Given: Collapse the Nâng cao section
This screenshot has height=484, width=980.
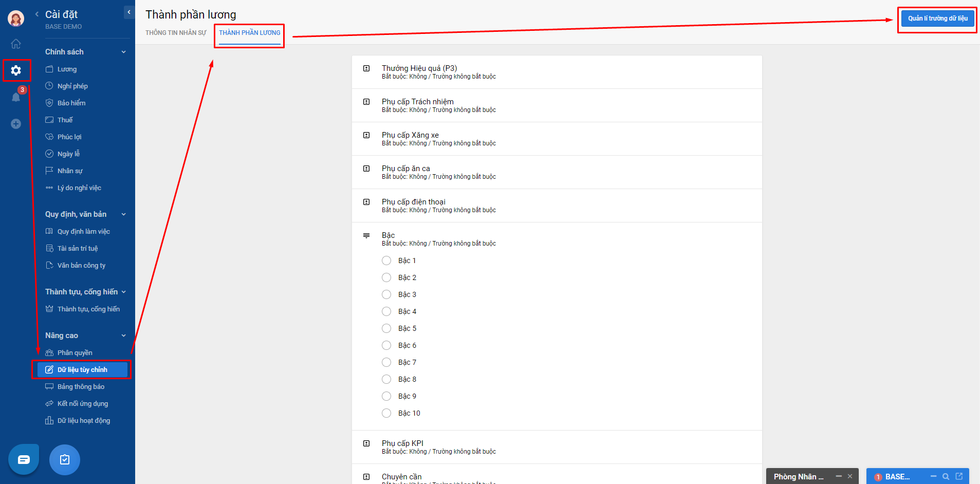Looking at the screenshot, I should (x=123, y=336).
